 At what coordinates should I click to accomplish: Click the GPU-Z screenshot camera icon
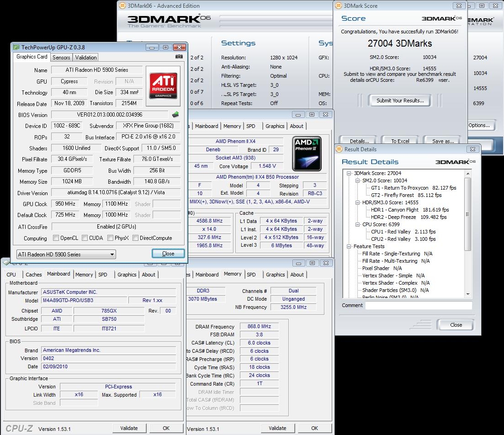(x=179, y=57)
